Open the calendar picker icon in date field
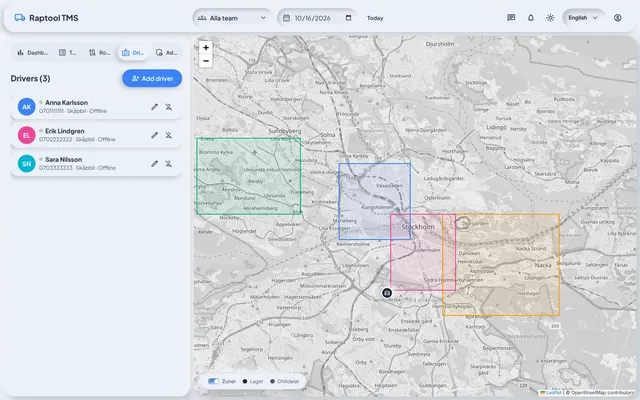Image resolution: width=640 pixels, height=400 pixels. click(348, 18)
